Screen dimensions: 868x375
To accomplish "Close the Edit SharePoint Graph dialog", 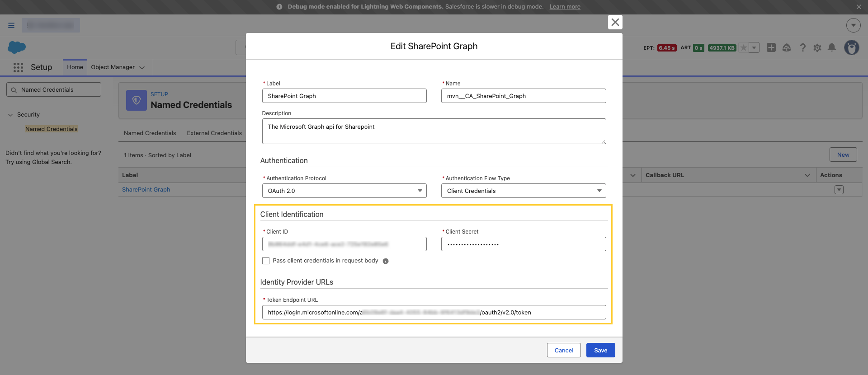I will [x=615, y=22].
